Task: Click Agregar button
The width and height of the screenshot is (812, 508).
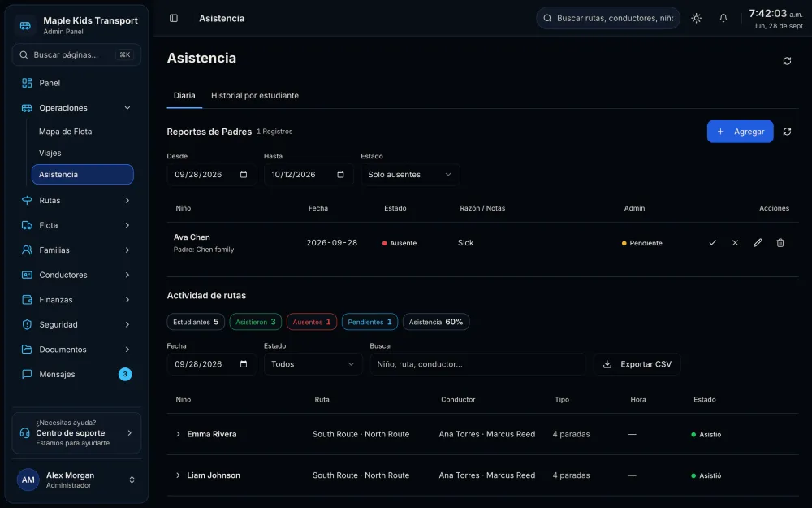Action: click(x=740, y=132)
